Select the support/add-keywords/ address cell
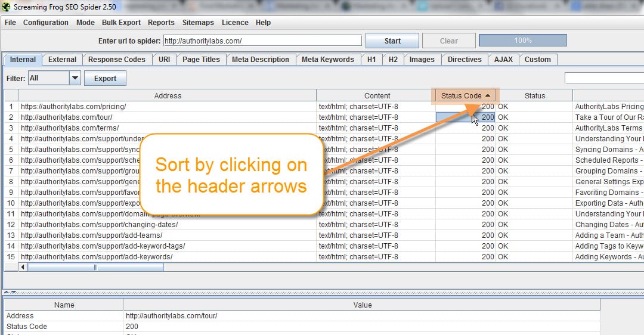 coord(167,256)
